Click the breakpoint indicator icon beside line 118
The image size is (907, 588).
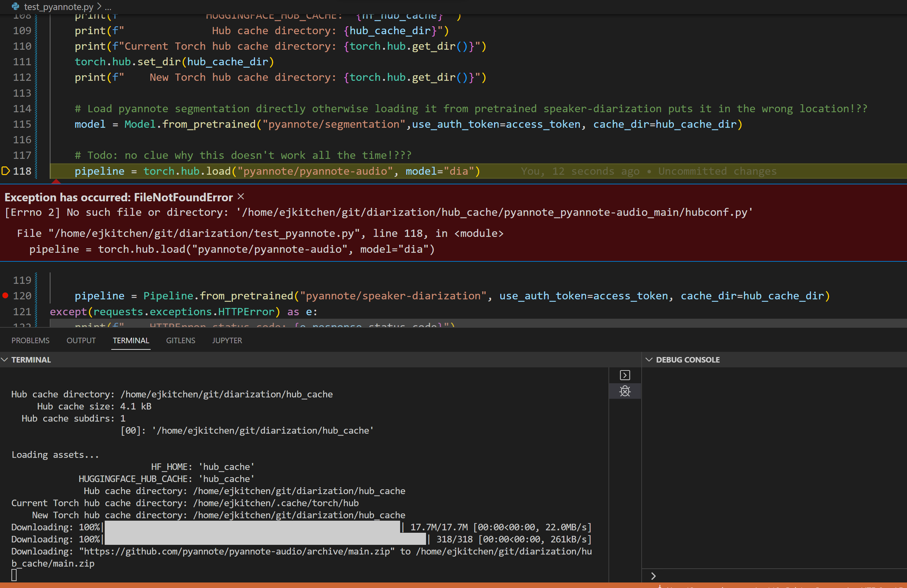(x=5, y=171)
